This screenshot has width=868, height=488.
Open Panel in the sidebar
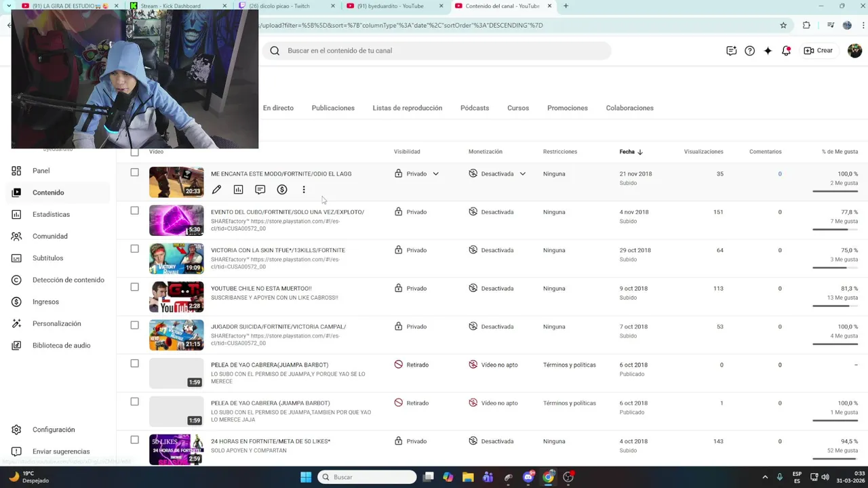[x=41, y=171]
